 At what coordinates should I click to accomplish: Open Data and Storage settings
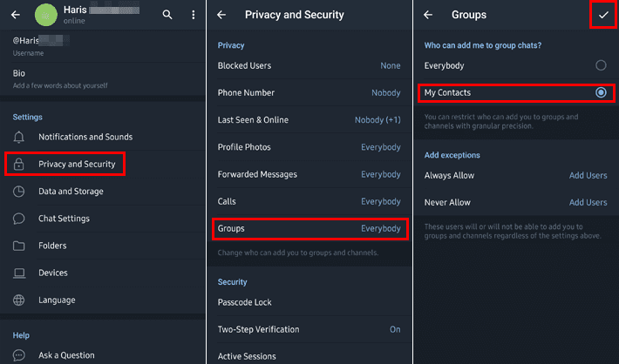(103, 192)
